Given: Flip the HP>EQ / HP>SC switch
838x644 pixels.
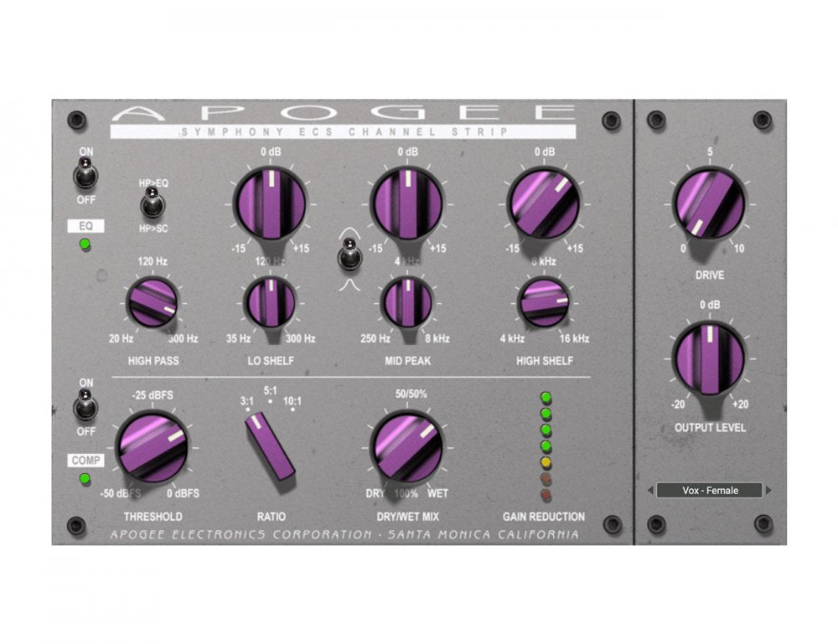Looking at the screenshot, I should pyautogui.click(x=152, y=202).
